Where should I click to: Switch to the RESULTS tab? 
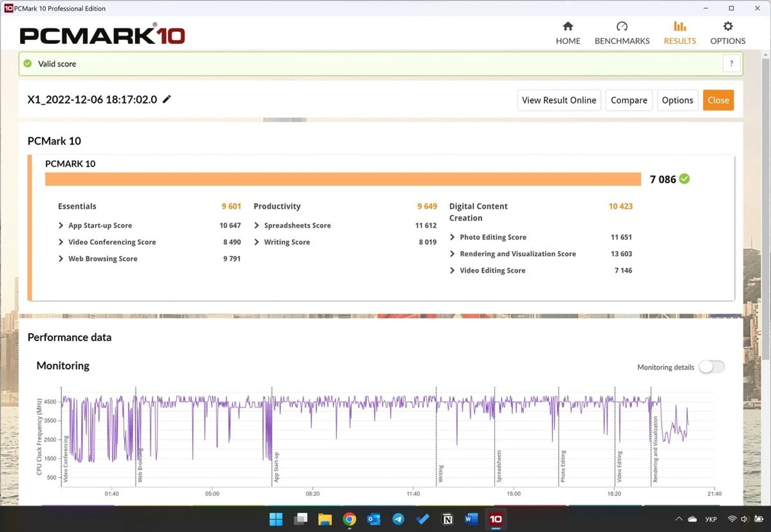click(x=679, y=33)
